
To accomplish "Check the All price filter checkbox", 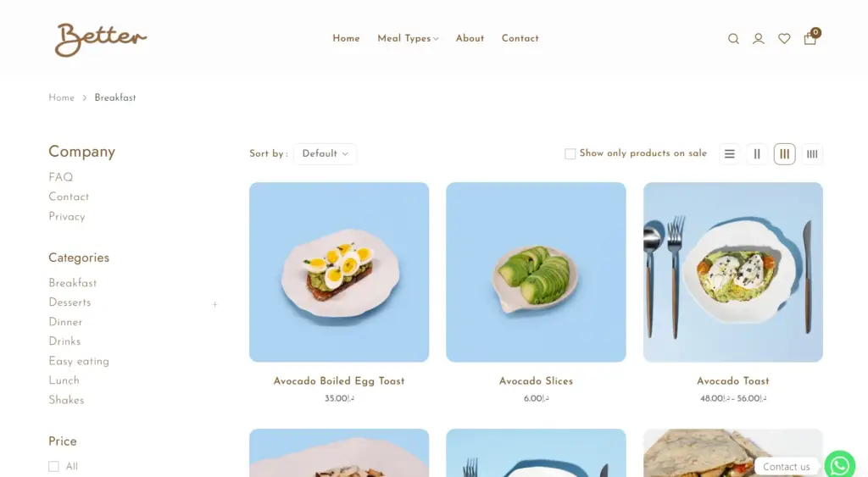I will pos(53,467).
